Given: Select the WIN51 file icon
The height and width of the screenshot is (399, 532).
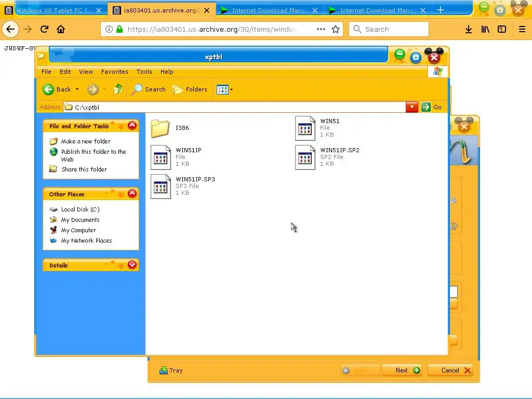Looking at the screenshot, I should (305, 128).
